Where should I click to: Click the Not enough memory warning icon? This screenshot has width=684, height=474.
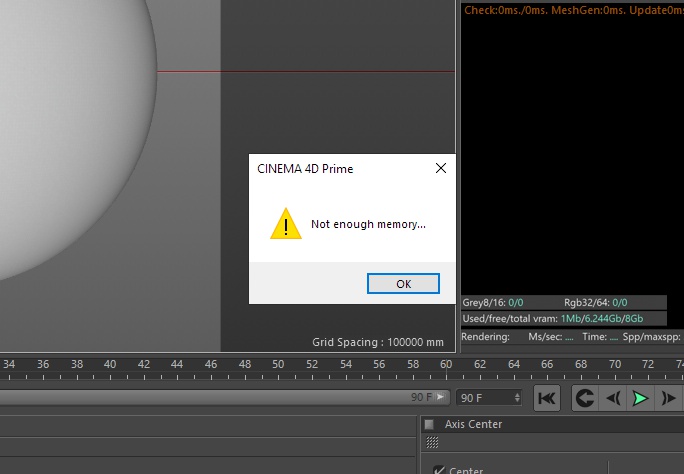pos(286,224)
